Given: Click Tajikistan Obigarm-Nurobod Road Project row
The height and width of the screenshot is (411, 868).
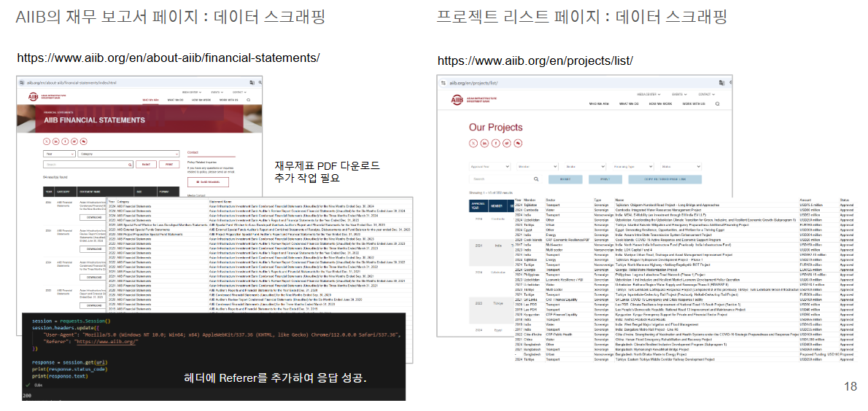Looking at the screenshot, I should pyautogui.click(x=684, y=205).
